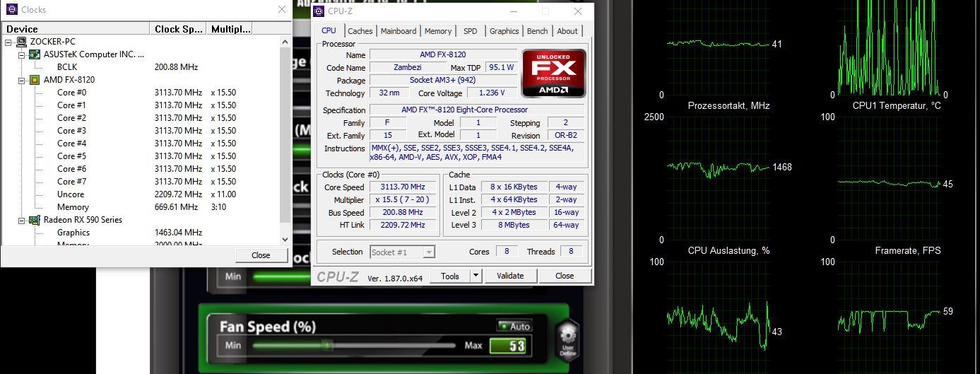Viewport: 980px width, 374px height.
Task: Click the Fan Speed slider handle
Action: 328,345
